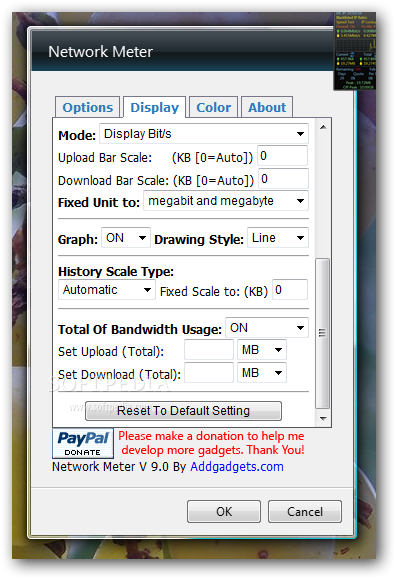The image size is (396, 579).
Task: Open the Set Download unit MB dropdown
Action: click(x=262, y=373)
